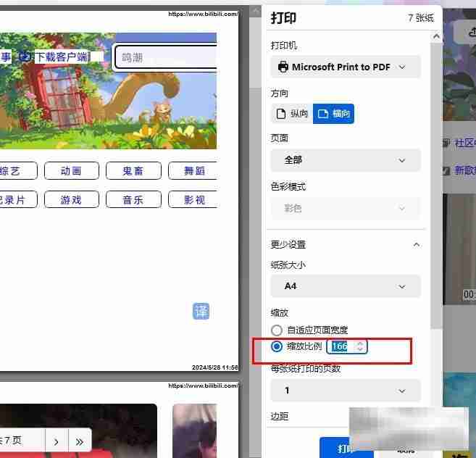
Task: Click the 游戏 category button in preview
Action: point(71,200)
